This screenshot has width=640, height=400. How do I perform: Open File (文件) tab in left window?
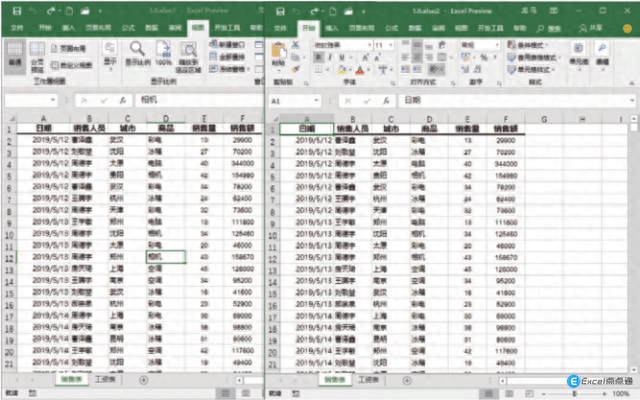[17, 28]
